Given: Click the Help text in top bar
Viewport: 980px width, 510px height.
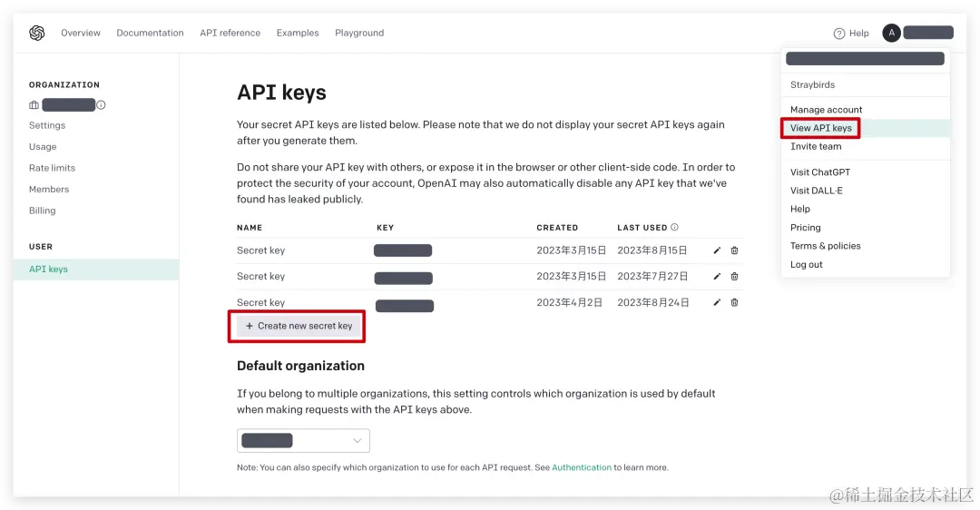Looking at the screenshot, I should pos(858,34).
